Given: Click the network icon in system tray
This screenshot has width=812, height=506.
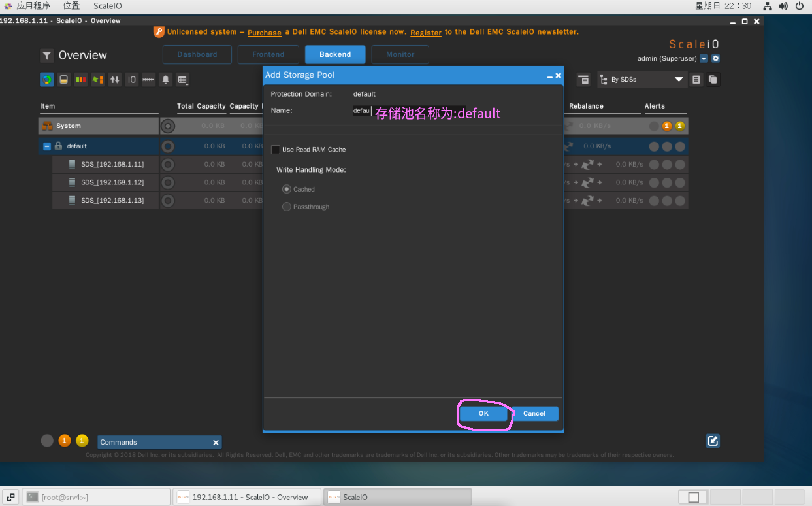Looking at the screenshot, I should pyautogui.click(x=768, y=6).
